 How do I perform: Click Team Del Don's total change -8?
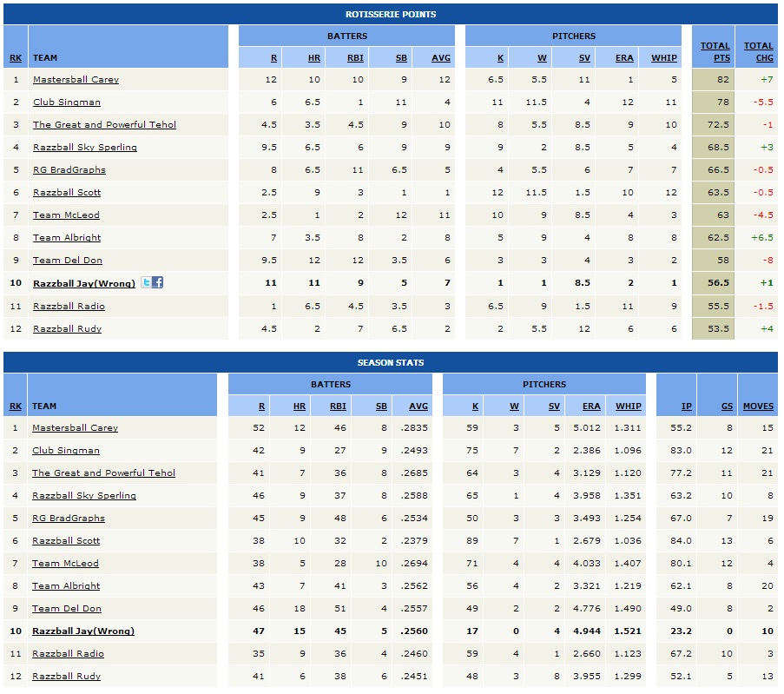pyautogui.click(x=768, y=261)
